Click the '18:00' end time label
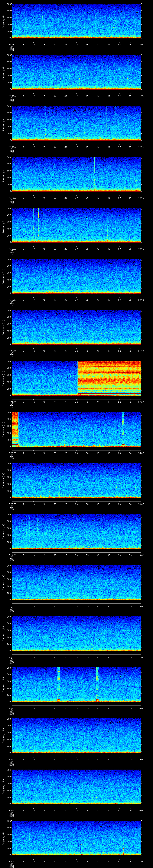This screenshot has width=153, height=868. pos(141,197)
